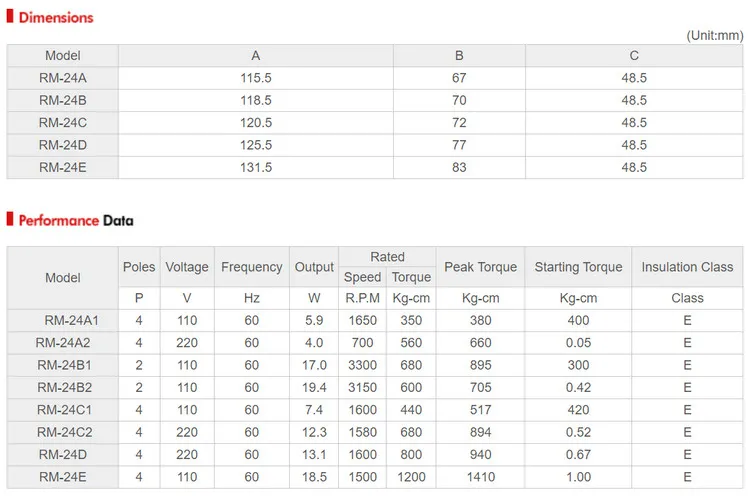The height and width of the screenshot is (496, 750).
Task: Click the Performance Data section heading
Action: (x=76, y=220)
